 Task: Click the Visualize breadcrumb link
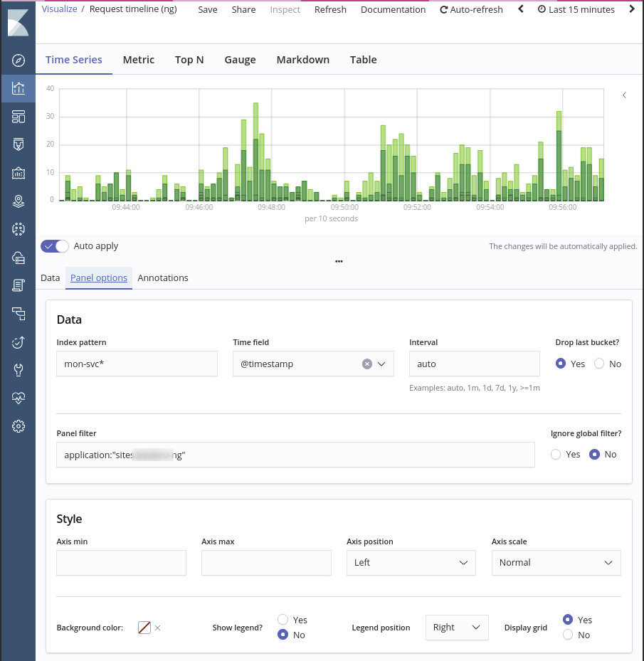(59, 9)
